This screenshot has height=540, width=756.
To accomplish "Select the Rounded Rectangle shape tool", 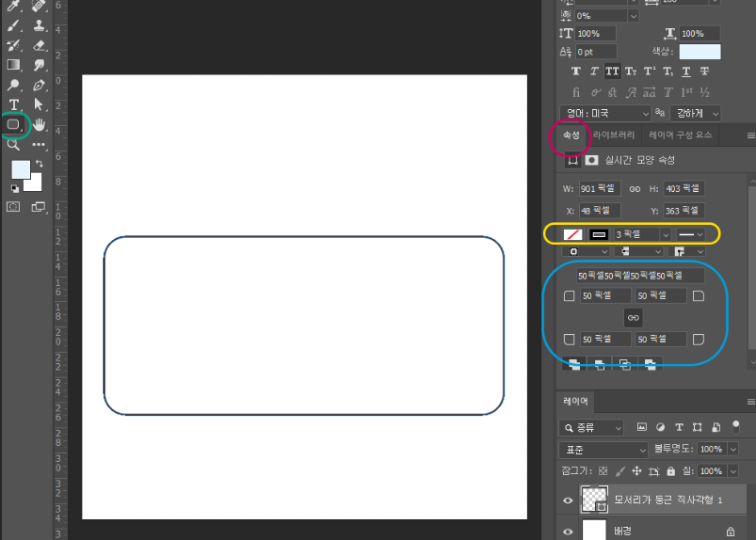I will pos(13,124).
